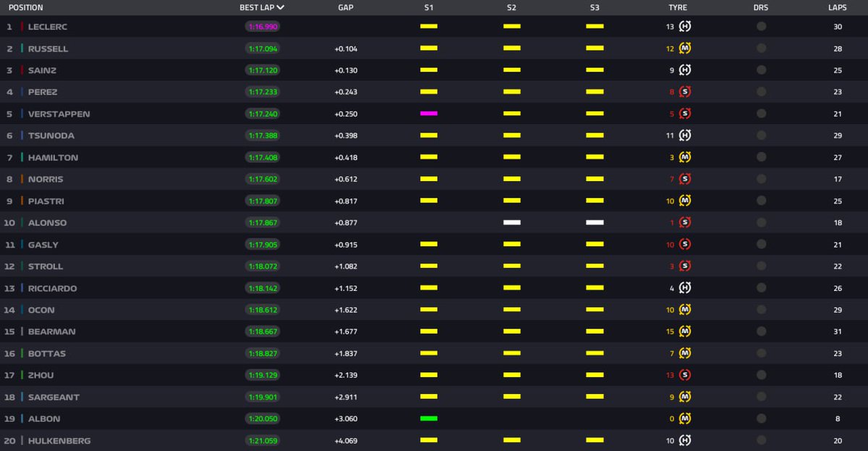Click Ocon's medium tyre icon
Image resolution: width=868 pixels, height=451 pixels.
click(x=685, y=310)
